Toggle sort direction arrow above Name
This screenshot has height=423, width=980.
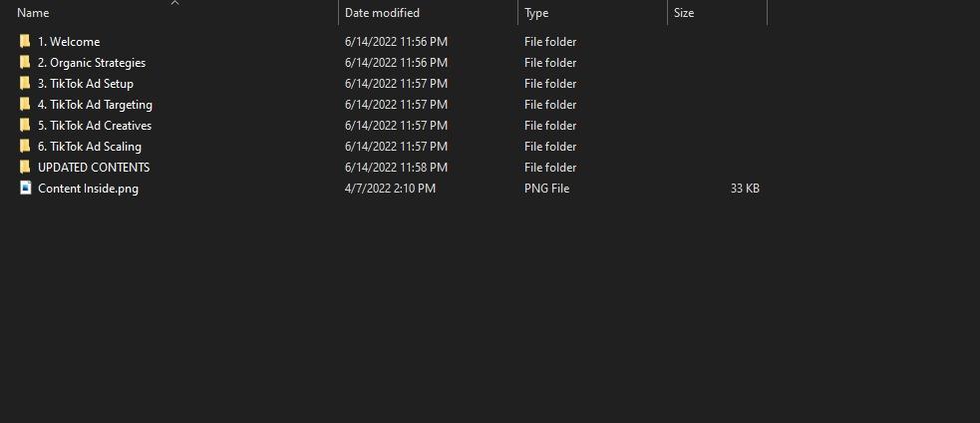pos(174,3)
